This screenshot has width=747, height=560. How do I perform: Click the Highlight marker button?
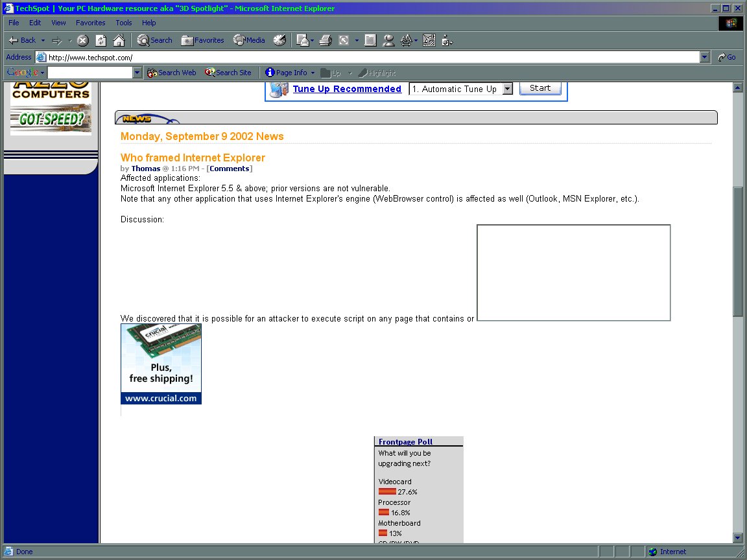pyautogui.click(x=377, y=73)
